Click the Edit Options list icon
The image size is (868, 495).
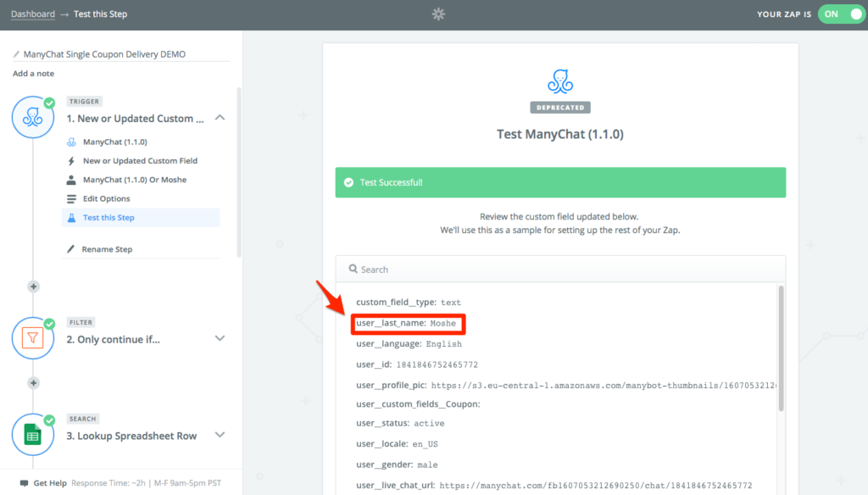pyautogui.click(x=71, y=199)
